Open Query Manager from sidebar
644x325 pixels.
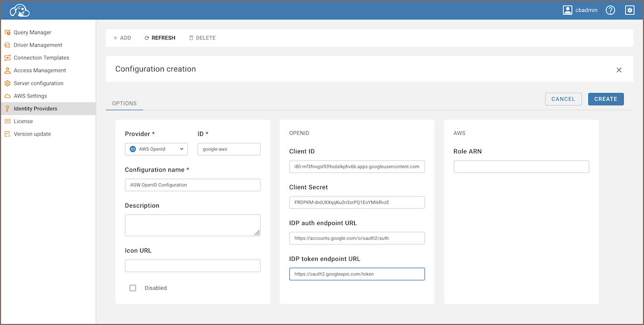[x=32, y=33]
